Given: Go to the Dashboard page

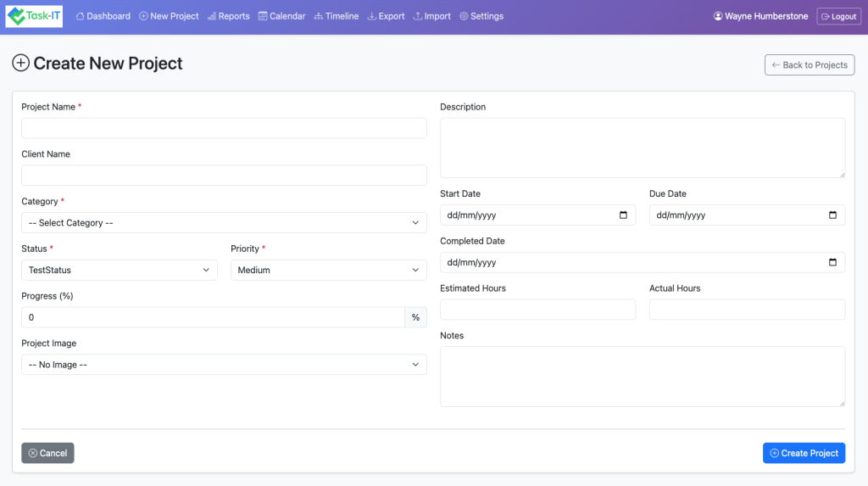Looking at the screenshot, I should coord(103,16).
